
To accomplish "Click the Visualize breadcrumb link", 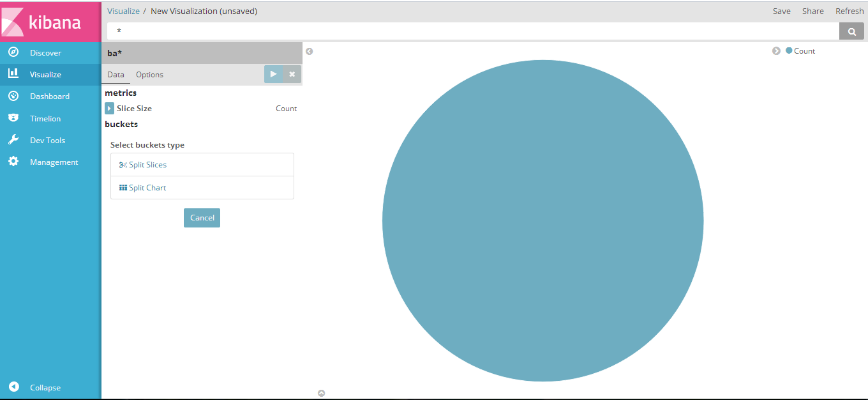I will click(123, 11).
